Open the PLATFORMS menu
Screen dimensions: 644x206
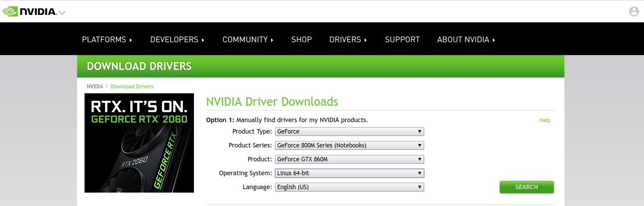pyautogui.click(x=107, y=40)
